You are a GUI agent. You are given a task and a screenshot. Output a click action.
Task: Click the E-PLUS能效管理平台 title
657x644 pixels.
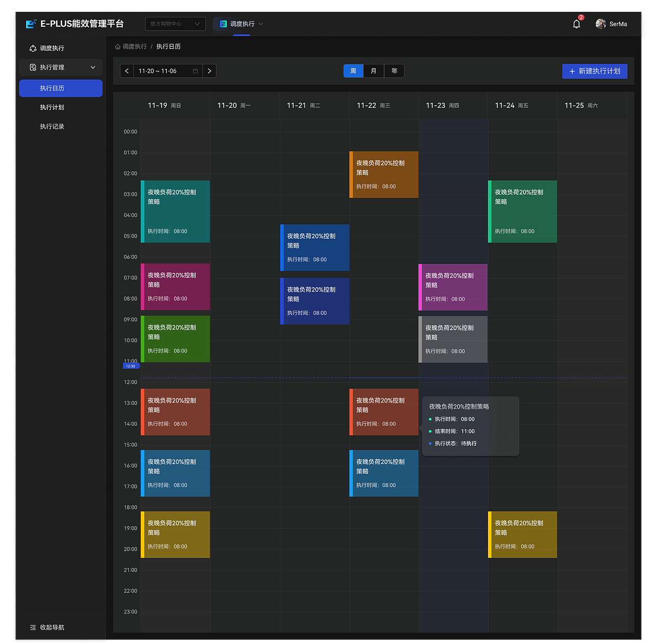tap(82, 24)
